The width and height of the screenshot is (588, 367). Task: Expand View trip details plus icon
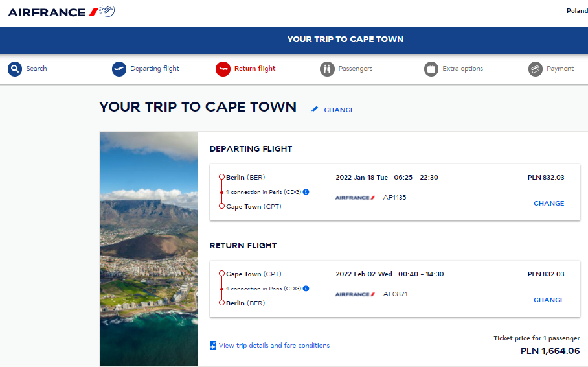pyautogui.click(x=213, y=346)
